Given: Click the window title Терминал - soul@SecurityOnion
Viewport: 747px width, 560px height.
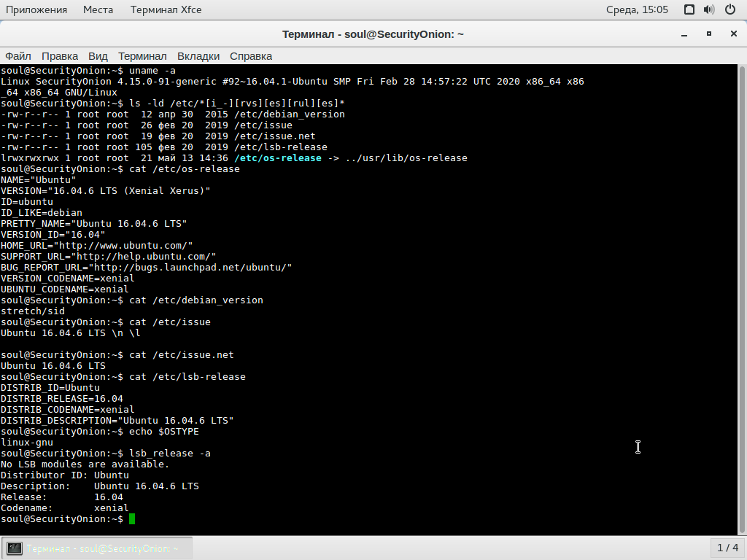Looking at the screenshot, I should [x=373, y=34].
